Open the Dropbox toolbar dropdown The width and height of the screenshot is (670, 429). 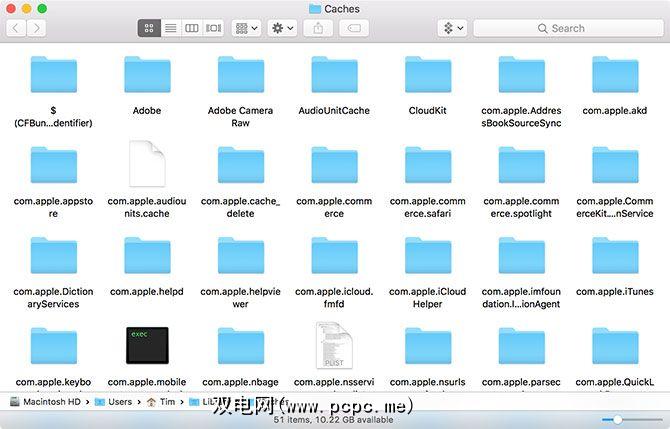pyautogui.click(x=453, y=28)
